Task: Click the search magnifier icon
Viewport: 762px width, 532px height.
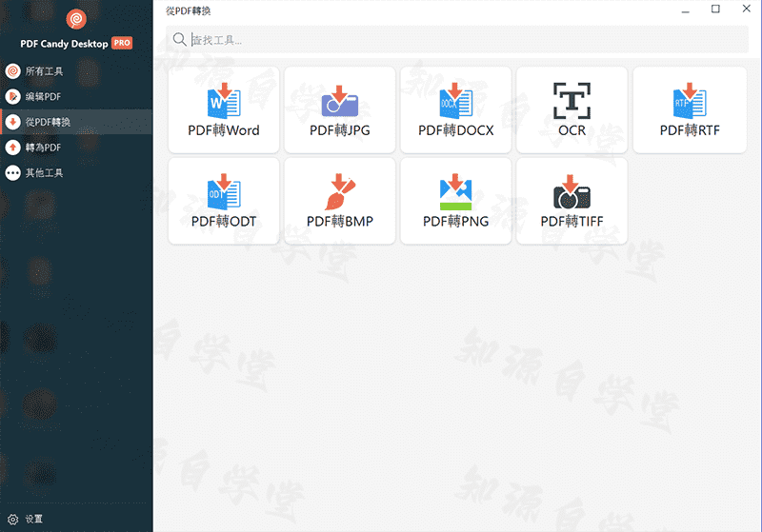Action: (179, 39)
